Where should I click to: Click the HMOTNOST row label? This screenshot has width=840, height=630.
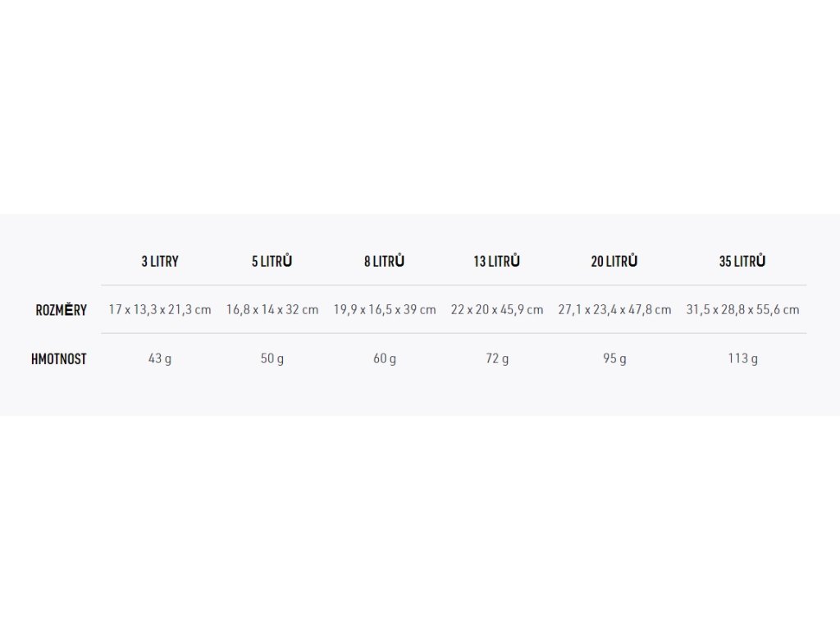(58, 359)
